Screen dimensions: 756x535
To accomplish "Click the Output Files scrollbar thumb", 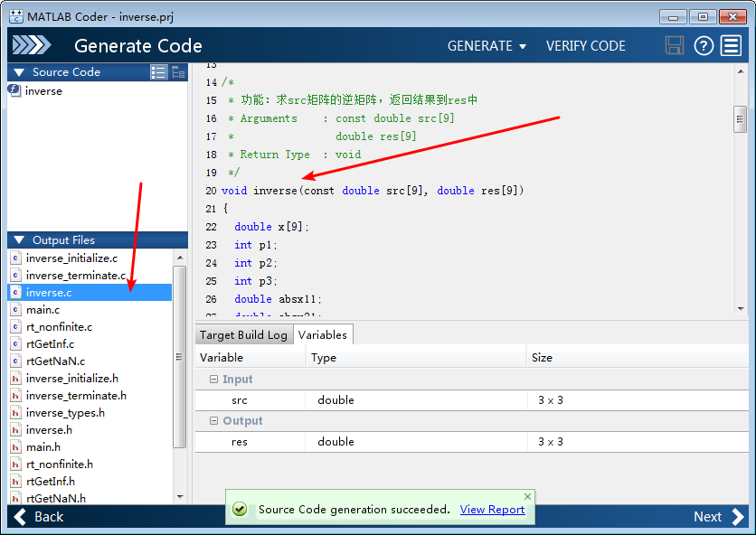I will coord(179,357).
